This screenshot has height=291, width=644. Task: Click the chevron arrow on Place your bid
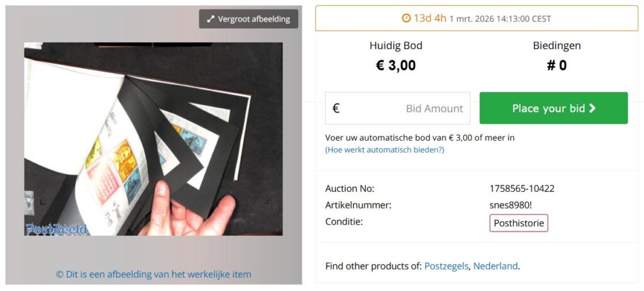point(592,108)
